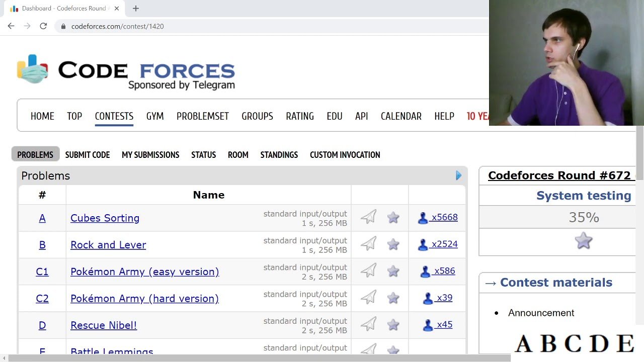644x362 pixels.
Task: Go to PROBLEMSET in main navigation
Action: pos(203,116)
